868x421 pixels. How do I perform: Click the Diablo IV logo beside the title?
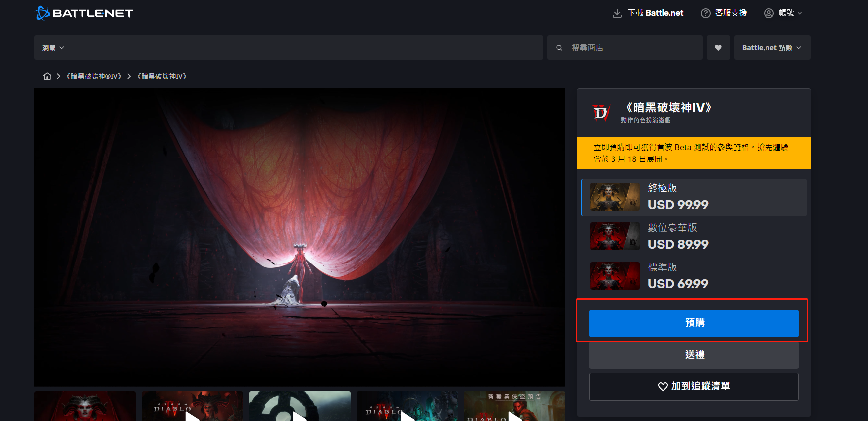click(x=601, y=112)
